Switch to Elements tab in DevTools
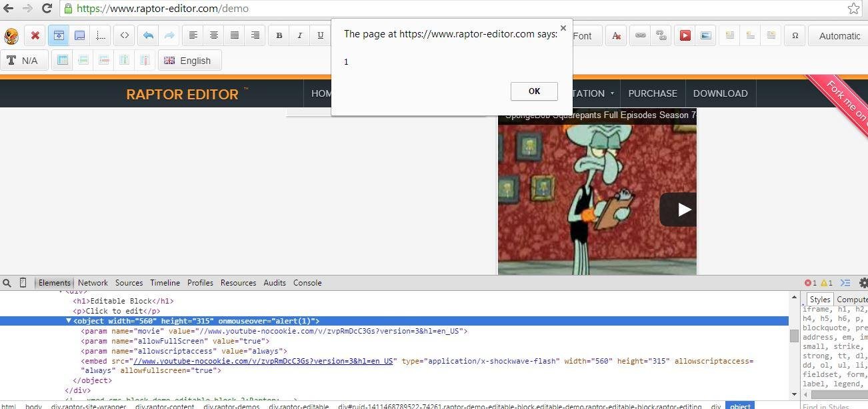Image resolution: width=868 pixels, height=409 pixels. point(54,283)
